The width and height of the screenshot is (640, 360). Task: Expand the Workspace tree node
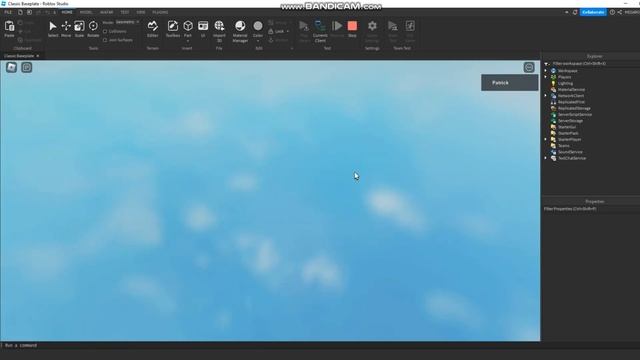(x=546, y=71)
